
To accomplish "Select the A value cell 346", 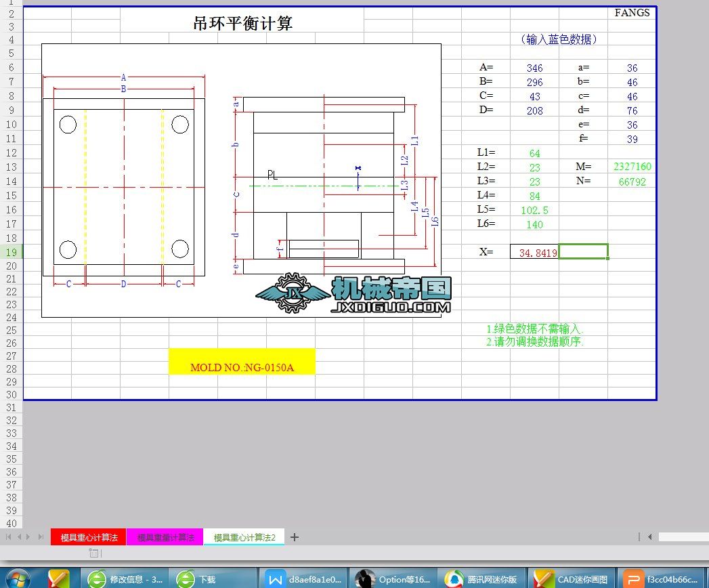I will tap(534, 68).
